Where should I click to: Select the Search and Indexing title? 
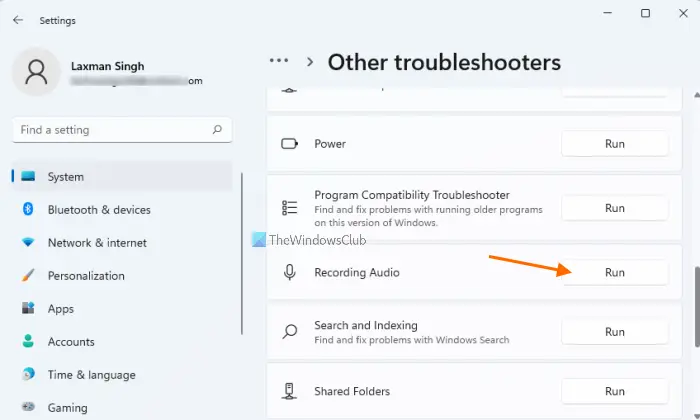tap(366, 325)
